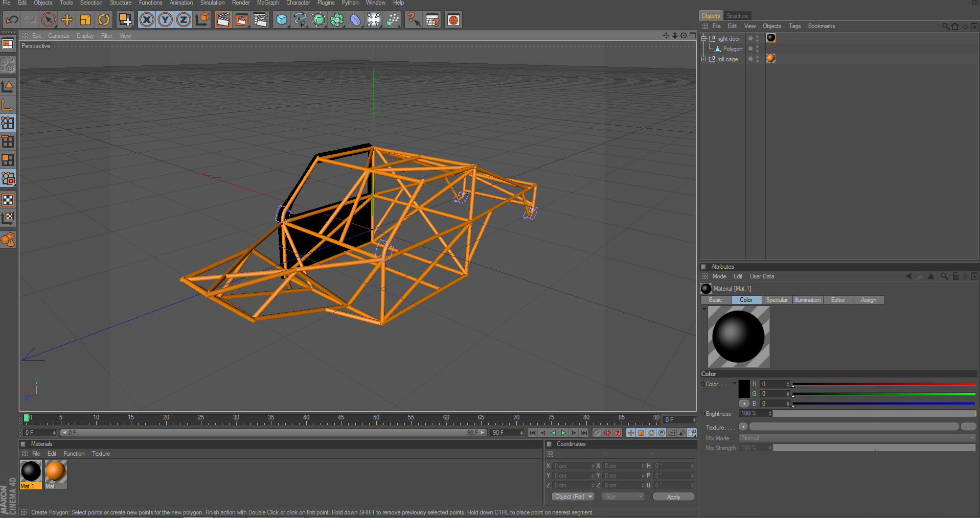Screen dimensions: 980x518
Task: Toggle the Y axis lock
Action: click(x=165, y=20)
